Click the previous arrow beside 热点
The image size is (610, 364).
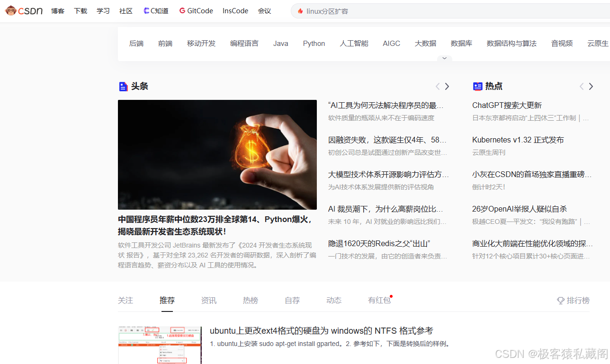click(x=581, y=86)
